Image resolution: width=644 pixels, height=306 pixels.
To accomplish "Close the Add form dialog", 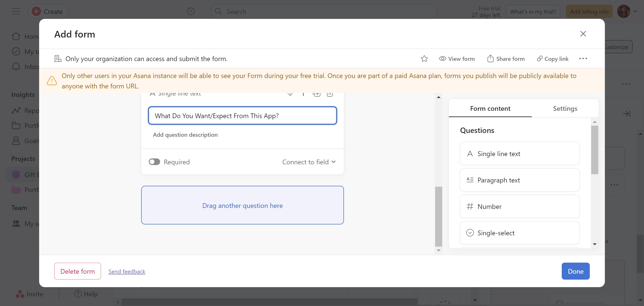I will pos(583,34).
